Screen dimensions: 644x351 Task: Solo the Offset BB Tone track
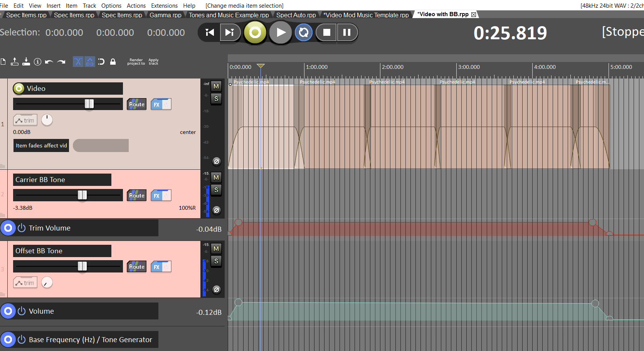[216, 261]
